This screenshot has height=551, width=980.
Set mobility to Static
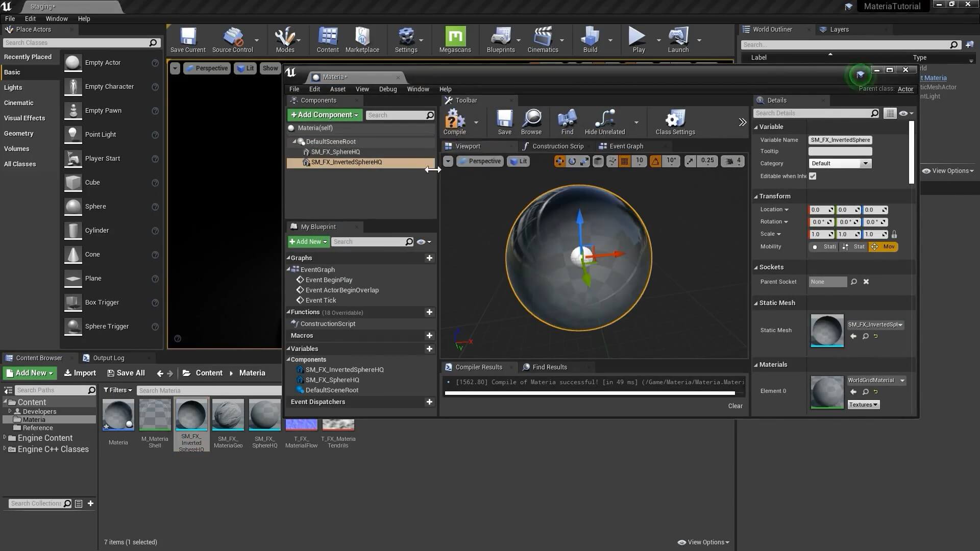pyautogui.click(x=824, y=247)
